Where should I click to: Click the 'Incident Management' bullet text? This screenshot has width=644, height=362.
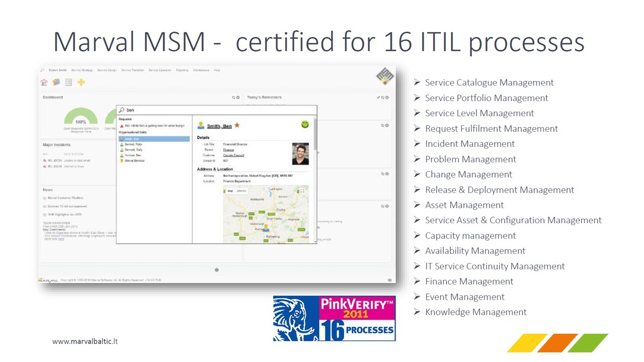pos(470,144)
